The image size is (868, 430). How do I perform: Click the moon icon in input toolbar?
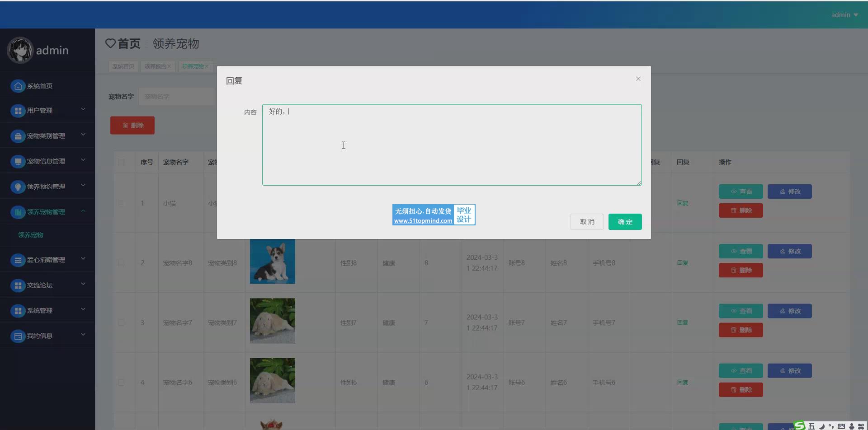[x=821, y=426]
